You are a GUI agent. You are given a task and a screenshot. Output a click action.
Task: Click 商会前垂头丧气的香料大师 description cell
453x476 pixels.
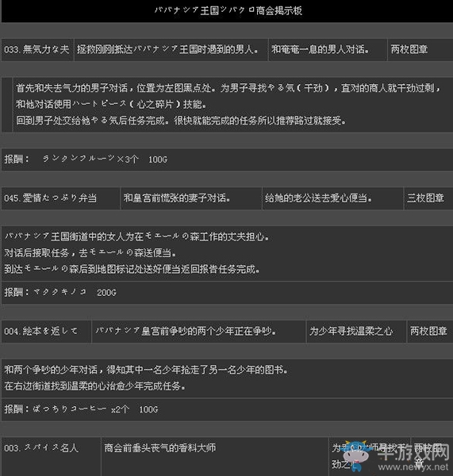(215, 456)
